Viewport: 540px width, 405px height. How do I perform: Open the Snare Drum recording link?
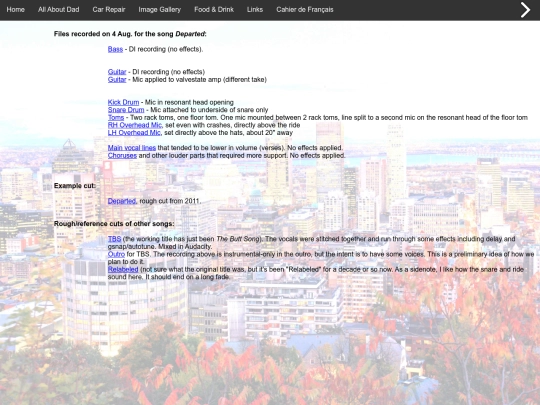pos(126,110)
